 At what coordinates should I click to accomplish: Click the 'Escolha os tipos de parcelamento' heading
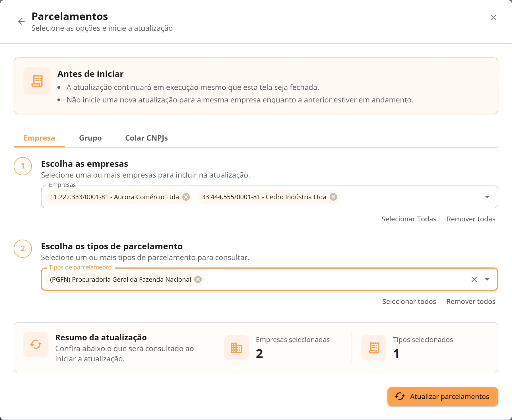point(112,246)
